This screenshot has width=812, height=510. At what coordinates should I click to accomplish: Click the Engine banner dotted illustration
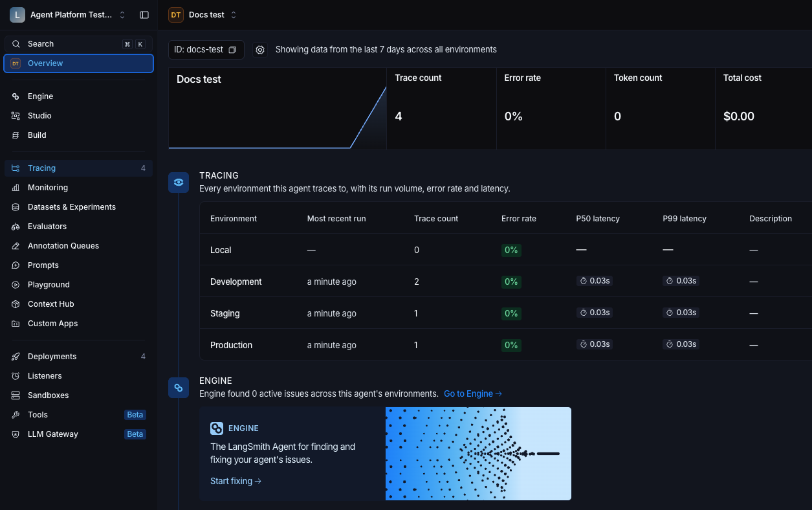(x=478, y=454)
